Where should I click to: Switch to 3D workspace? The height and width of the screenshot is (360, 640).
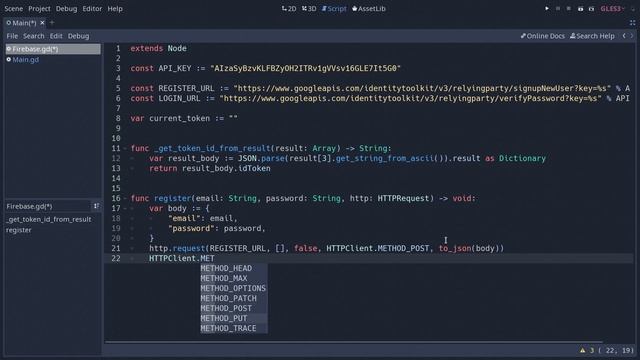(309, 9)
